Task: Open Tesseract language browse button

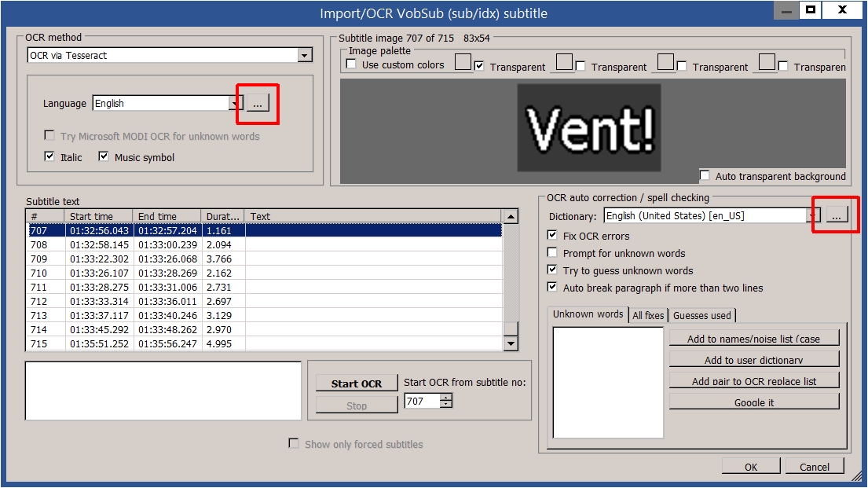Action: (x=258, y=103)
